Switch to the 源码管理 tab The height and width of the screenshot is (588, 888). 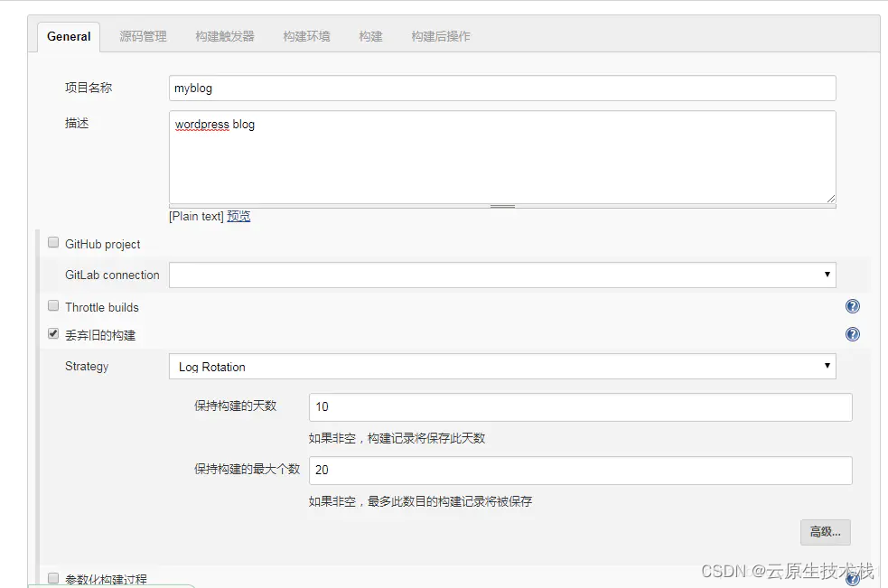(x=144, y=37)
